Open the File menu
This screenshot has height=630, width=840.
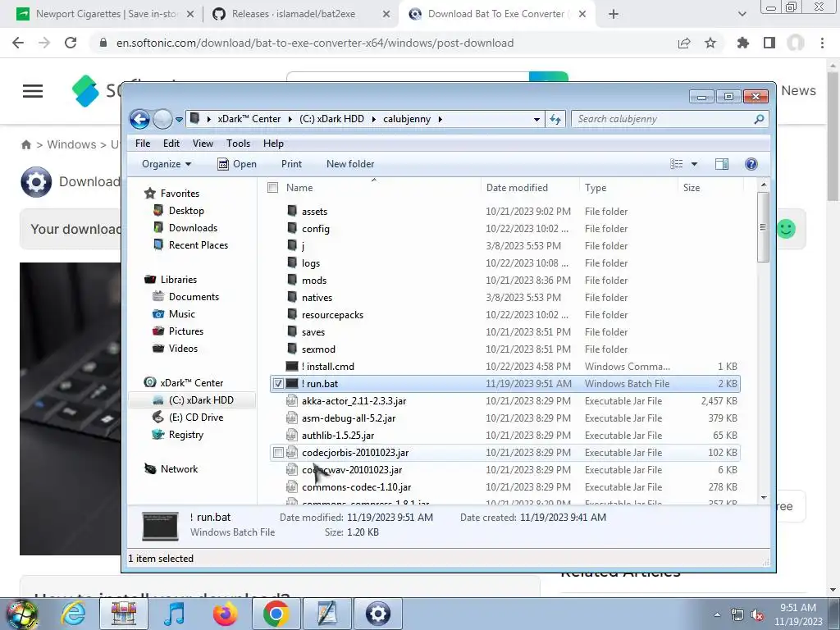tap(143, 144)
